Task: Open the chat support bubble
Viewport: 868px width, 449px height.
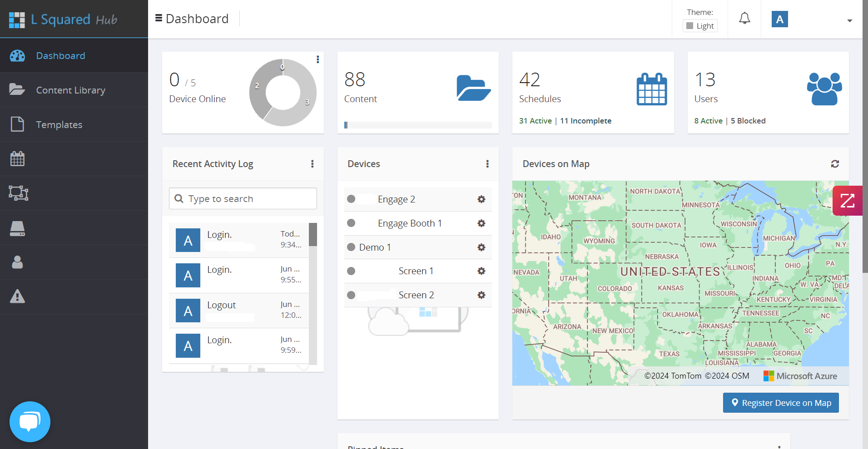Action: (30, 421)
